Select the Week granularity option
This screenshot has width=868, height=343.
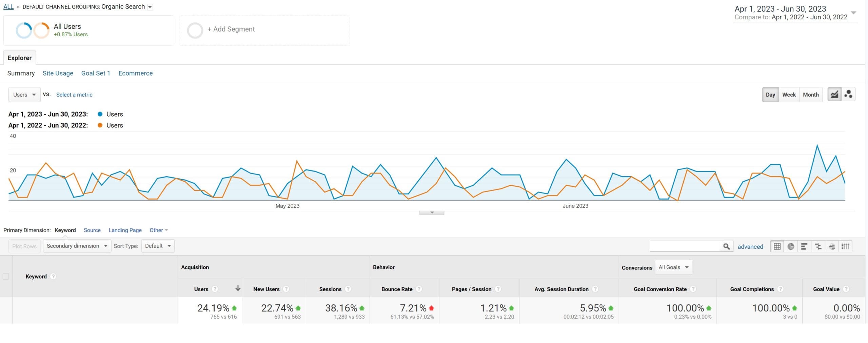[x=789, y=95]
